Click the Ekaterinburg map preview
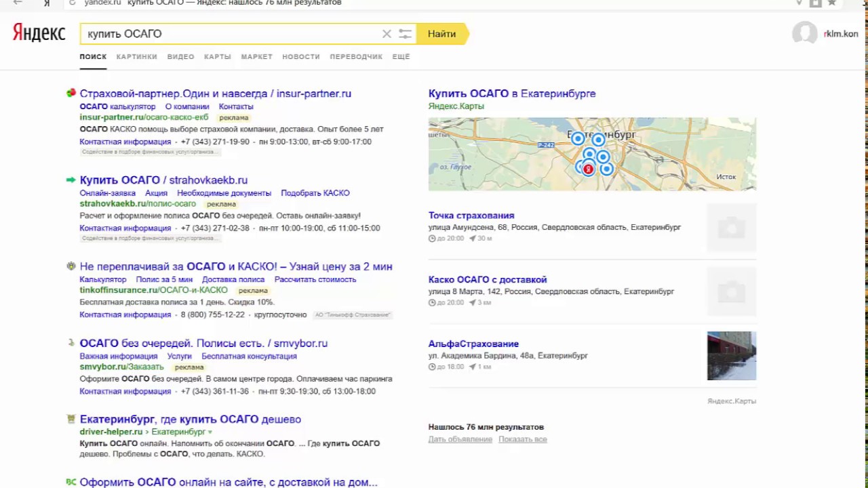The image size is (868, 488). [x=592, y=154]
